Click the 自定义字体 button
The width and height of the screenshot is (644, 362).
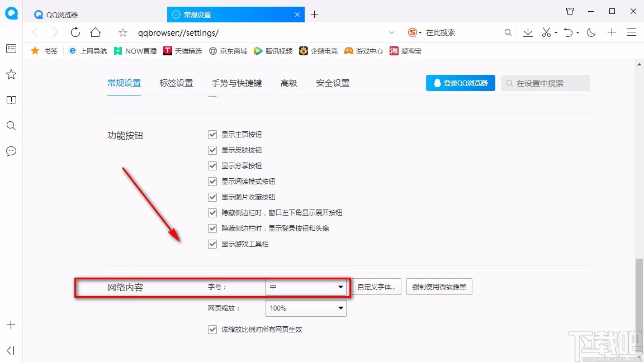click(377, 287)
